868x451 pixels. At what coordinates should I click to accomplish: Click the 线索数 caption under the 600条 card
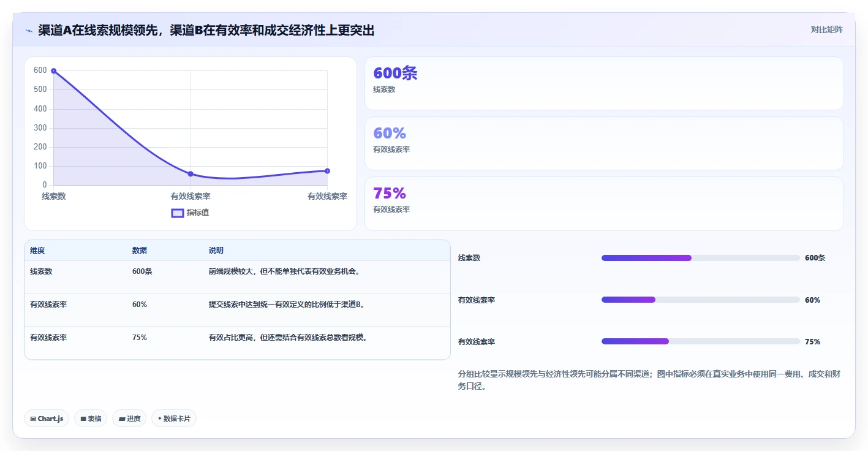click(x=384, y=89)
